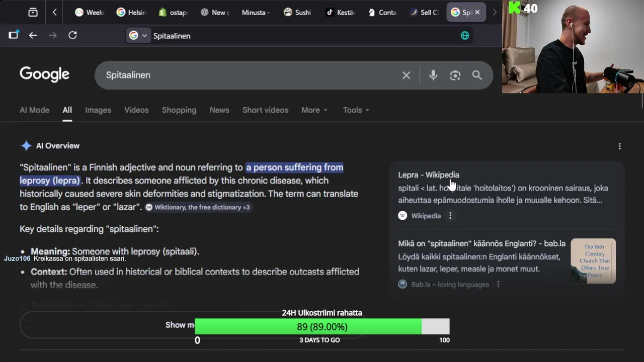Image resolution: width=644 pixels, height=362 pixels.
Task: Click the Bab.la favicon in source card
Action: coord(403,285)
